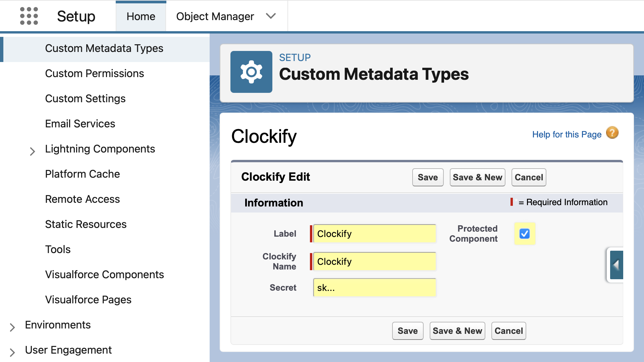Click the Setup app title
This screenshot has width=644, height=362.
tap(76, 16)
